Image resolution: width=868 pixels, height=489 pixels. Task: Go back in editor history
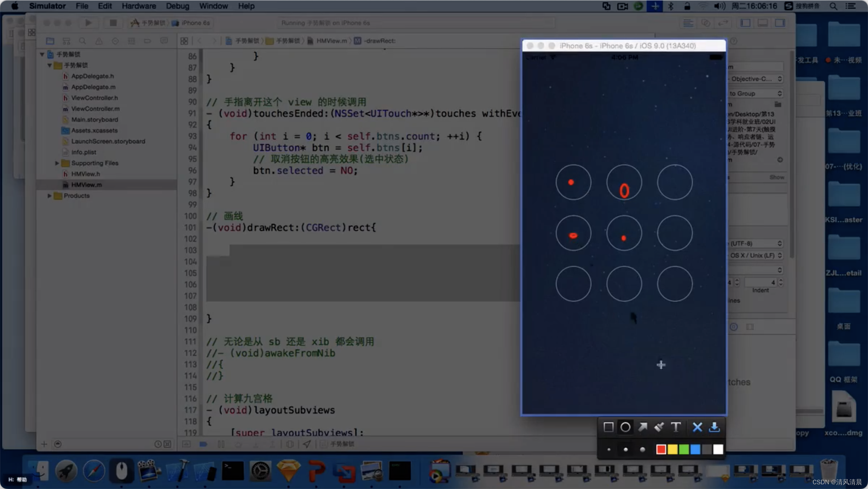pyautogui.click(x=199, y=41)
